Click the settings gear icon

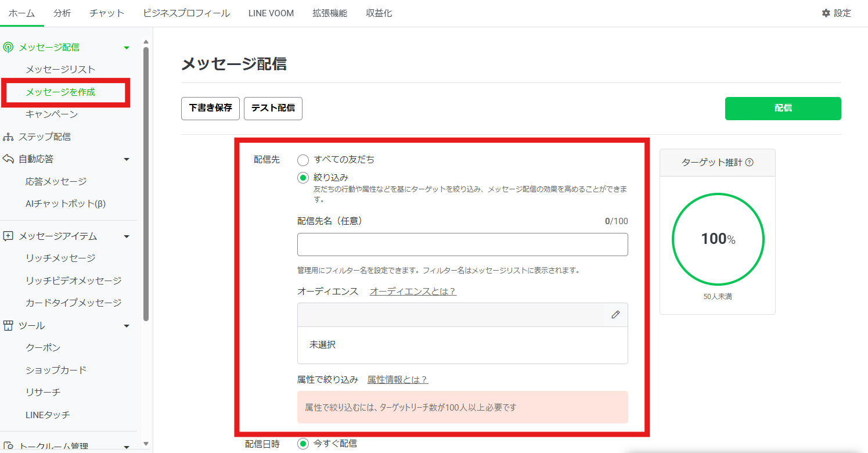pyautogui.click(x=826, y=13)
